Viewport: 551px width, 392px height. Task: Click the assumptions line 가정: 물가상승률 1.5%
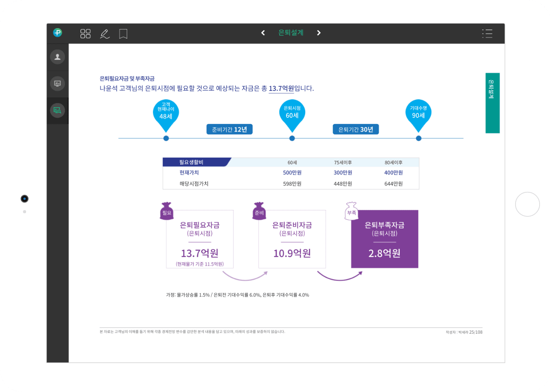[238, 295]
